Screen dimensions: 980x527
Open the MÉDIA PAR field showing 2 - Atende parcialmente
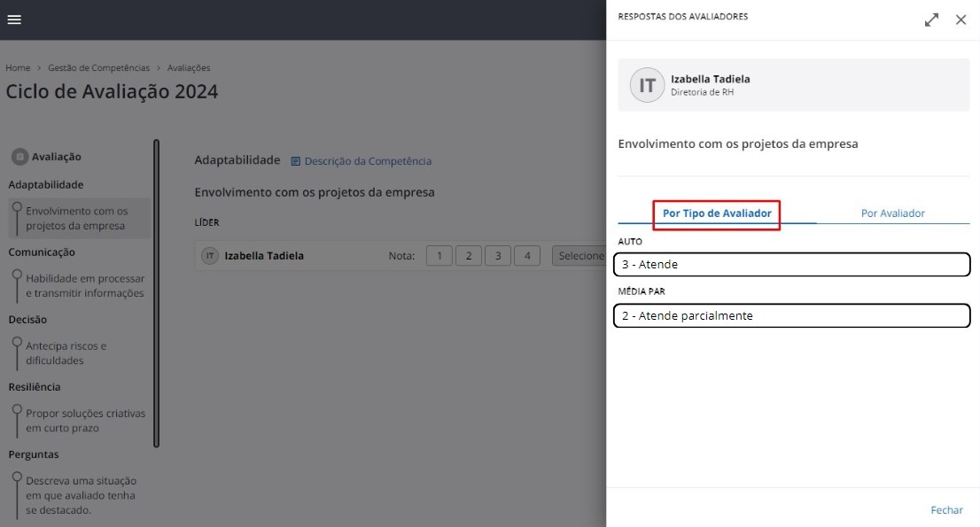click(791, 315)
